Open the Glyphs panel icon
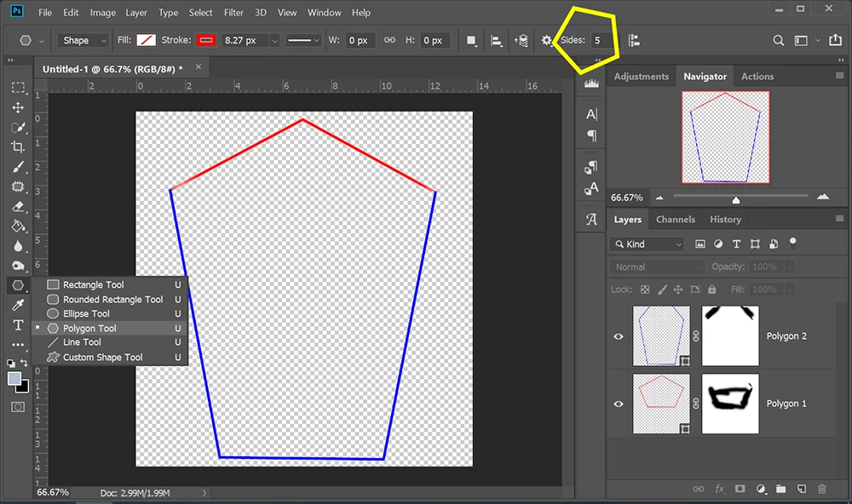Image resolution: width=852 pixels, height=504 pixels. (x=592, y=219)
